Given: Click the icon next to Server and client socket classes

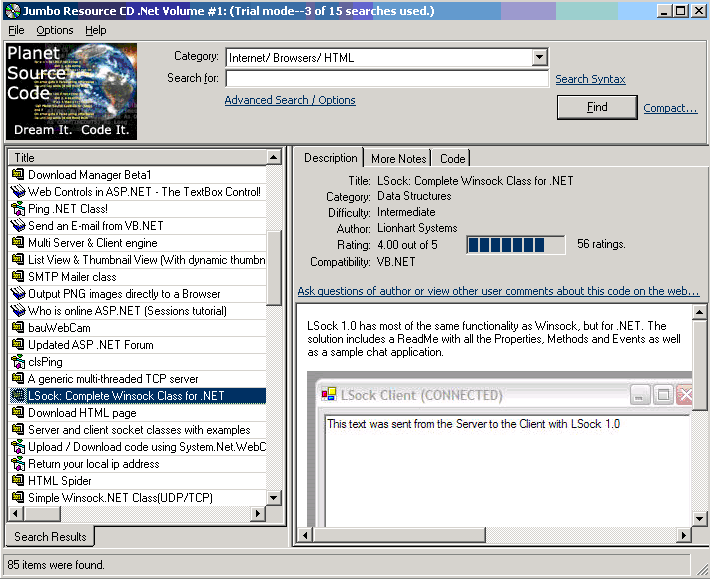Looking at the screenshot, I should [18, 430].
